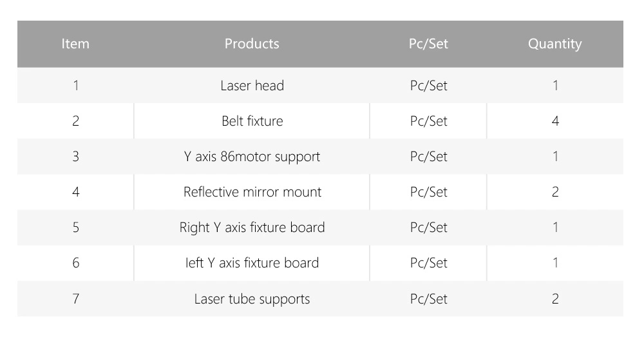This screenshot has width=644, height=339.
Task: Click quantity value in Laser tube supports row
Action: tap(555, 298)
